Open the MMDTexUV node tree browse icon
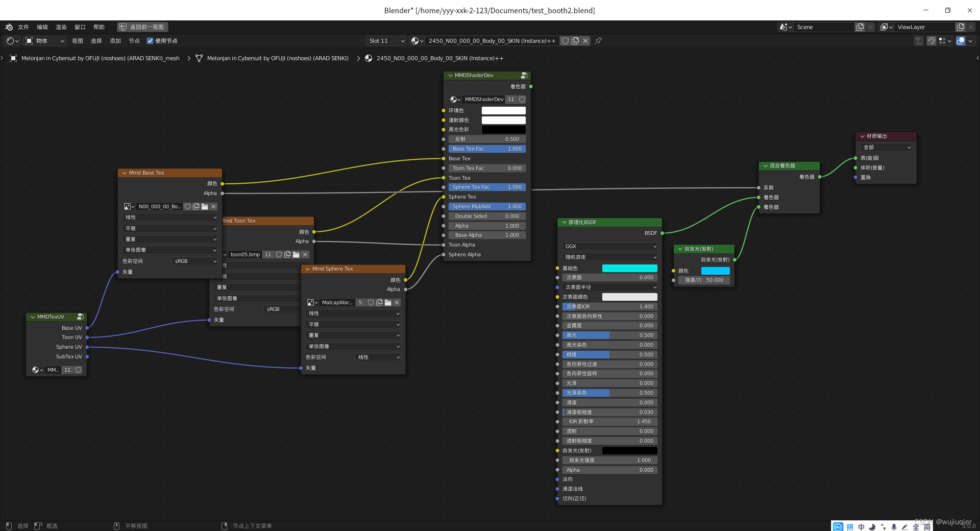 37,370
